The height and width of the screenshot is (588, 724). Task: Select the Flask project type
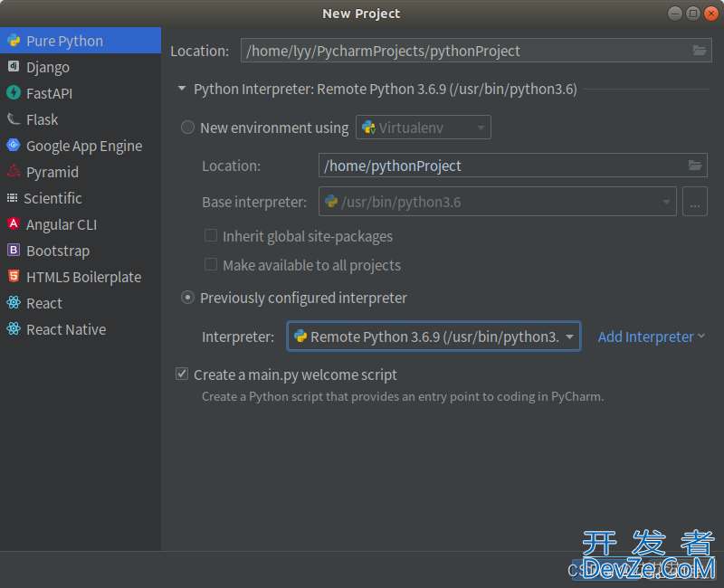(x=81, y=119)
